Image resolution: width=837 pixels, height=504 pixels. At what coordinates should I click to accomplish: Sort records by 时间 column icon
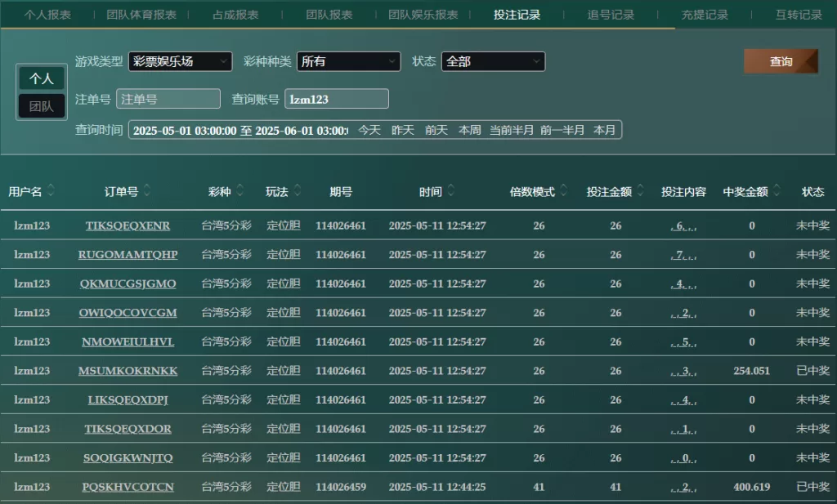[450, 192]
